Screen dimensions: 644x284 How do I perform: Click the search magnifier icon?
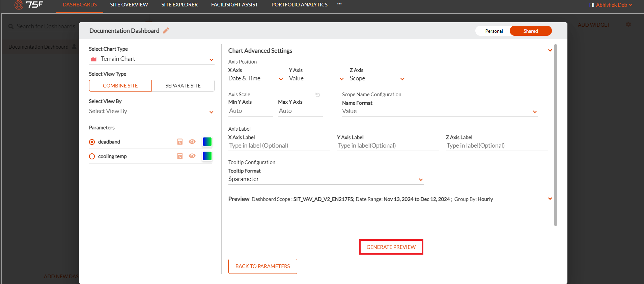tap(11, 26)
